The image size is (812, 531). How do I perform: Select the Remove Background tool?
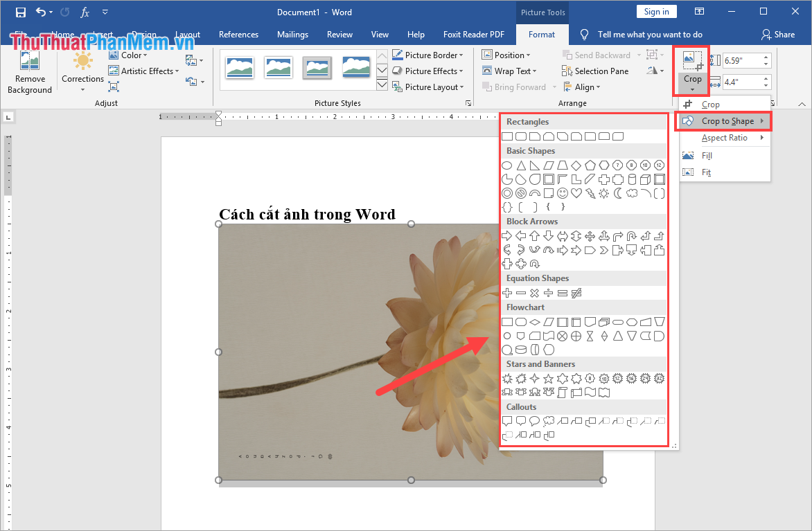[30, 73]
